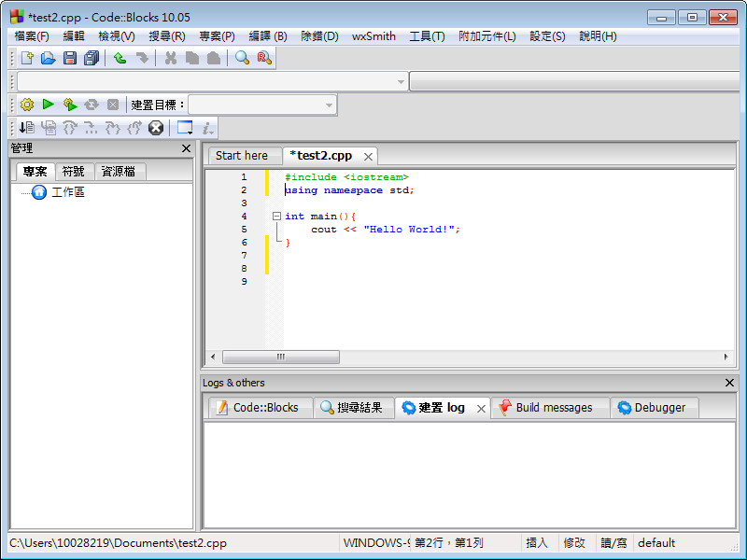Close the Logs & others panel
Viewport: 747px width, 560px height.
coord(729,383)
